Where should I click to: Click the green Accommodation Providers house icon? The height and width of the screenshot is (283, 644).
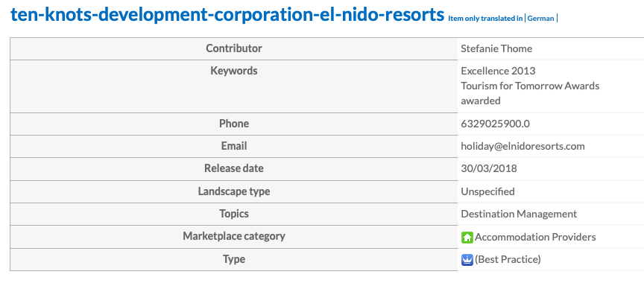467,237
